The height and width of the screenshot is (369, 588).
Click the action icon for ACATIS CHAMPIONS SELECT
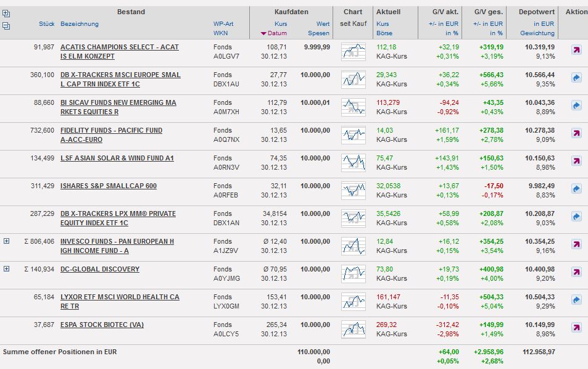pos(576,50)
